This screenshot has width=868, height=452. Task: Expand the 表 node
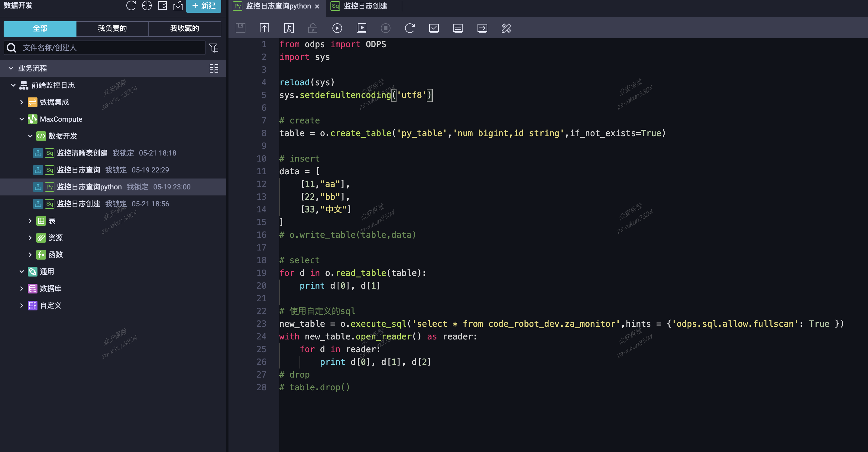coord(30,221)
